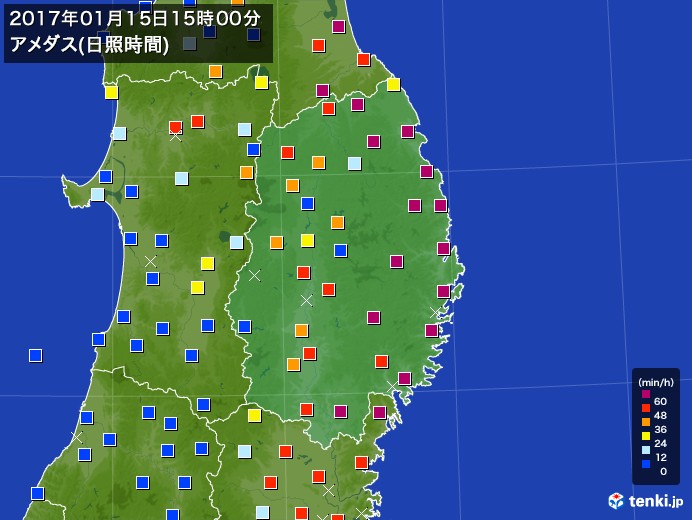This screenshot has width=692, height=520.
Task: Select the lone blue station marker offshore in the western sea
Action: 35,355
